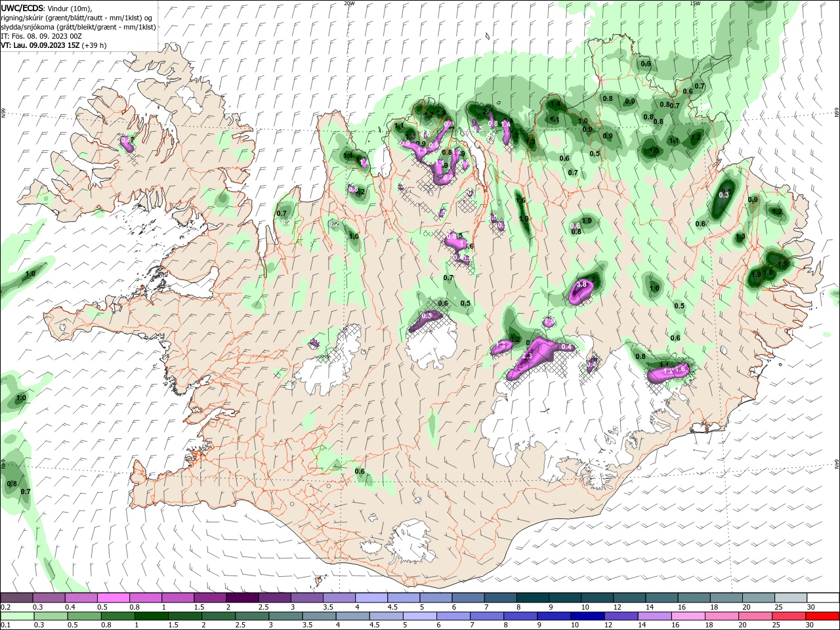This screenshot has width=840, height=630.
Task: Select the '0.2' label at the start of the snow legend
Action: click(x=5, y=607)
